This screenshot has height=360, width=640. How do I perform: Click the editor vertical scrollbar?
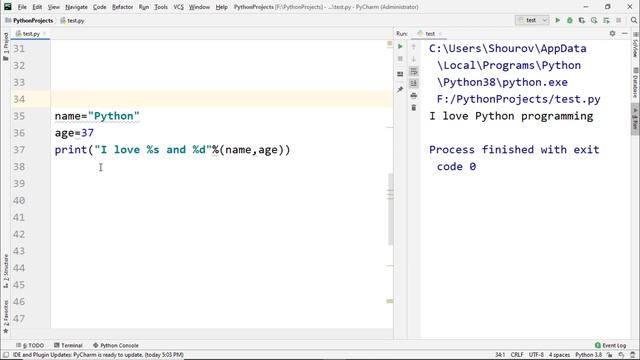[391, 209]
